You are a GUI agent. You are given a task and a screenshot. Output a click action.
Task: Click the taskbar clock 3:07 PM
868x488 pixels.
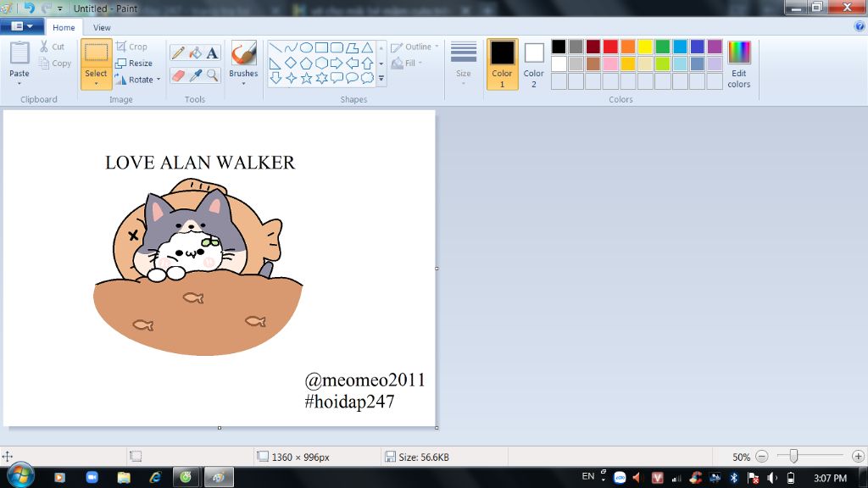(x=830, y=478)
